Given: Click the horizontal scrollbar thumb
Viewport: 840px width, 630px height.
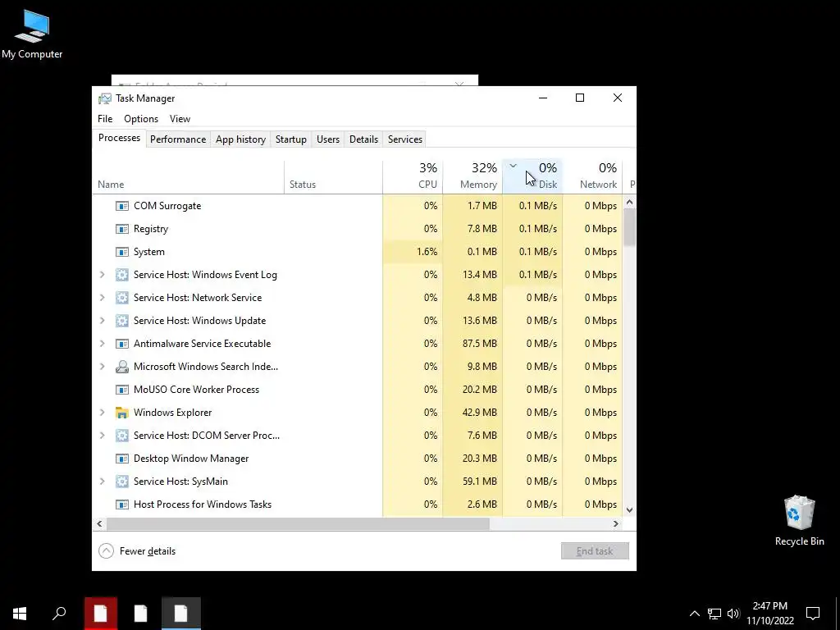Looking at the screenshot, I should click(x=298, y=524).
